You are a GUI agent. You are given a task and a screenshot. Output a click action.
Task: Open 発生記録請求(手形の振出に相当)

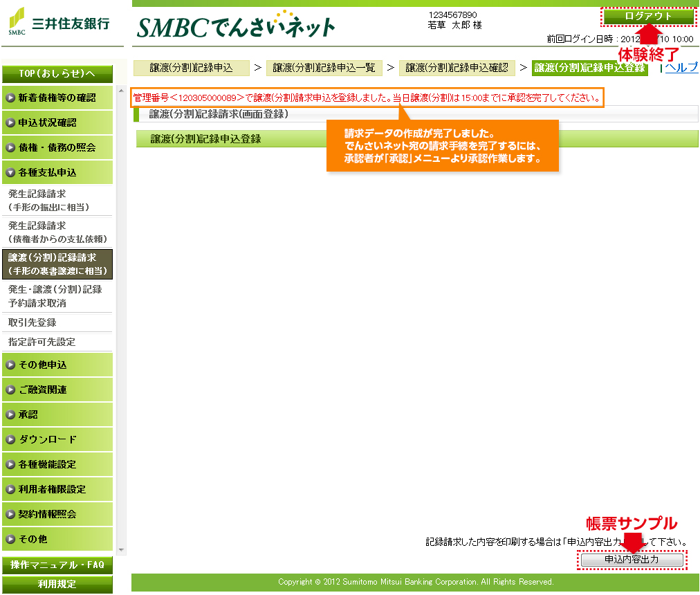pyautogui.click(x=57, y=201)
